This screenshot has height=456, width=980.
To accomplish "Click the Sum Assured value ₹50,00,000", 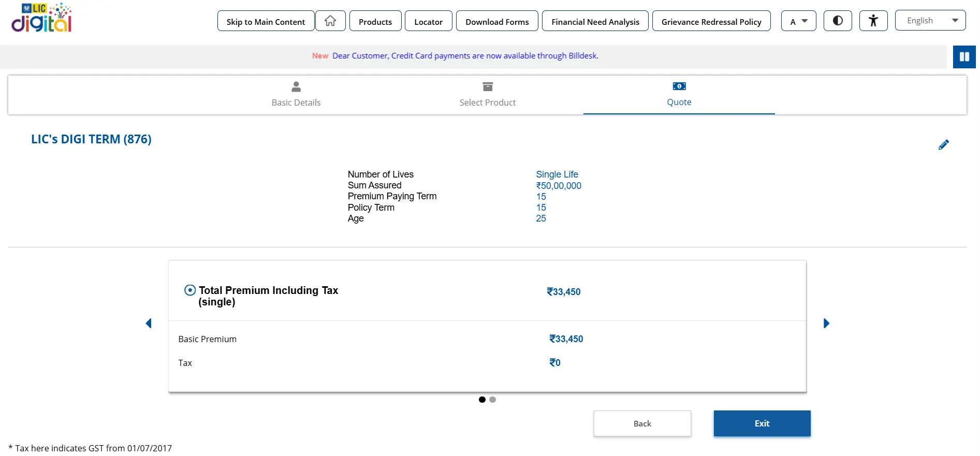I will (x=559, y=186).
